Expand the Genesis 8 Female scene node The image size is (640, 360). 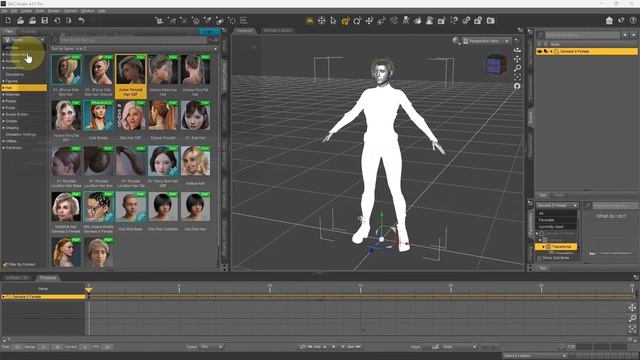551,51
